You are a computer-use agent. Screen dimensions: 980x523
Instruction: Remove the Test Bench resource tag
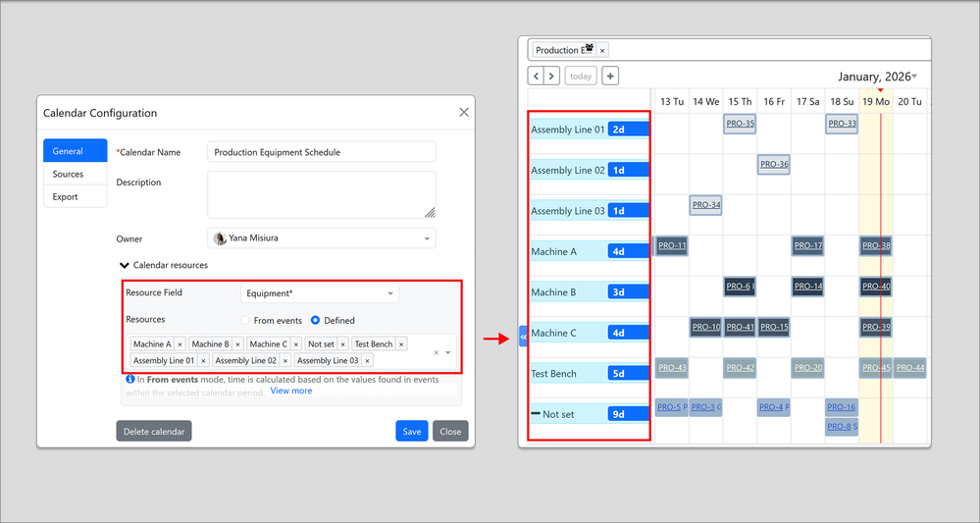401,344
